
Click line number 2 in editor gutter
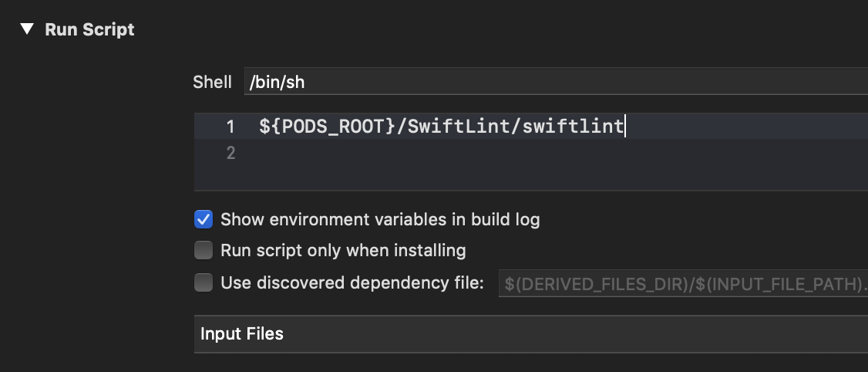[230, 153]
